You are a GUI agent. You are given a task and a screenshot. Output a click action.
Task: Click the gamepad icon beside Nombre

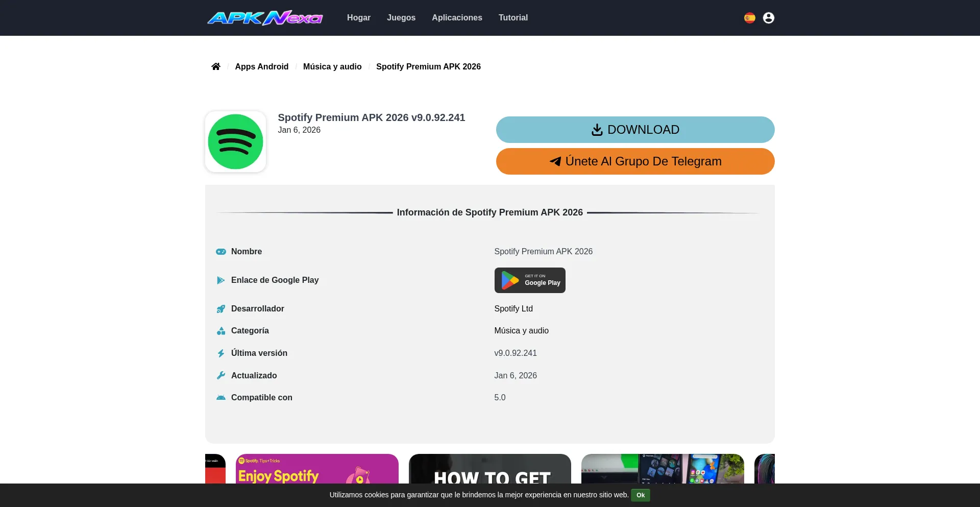tap(220, 252)
